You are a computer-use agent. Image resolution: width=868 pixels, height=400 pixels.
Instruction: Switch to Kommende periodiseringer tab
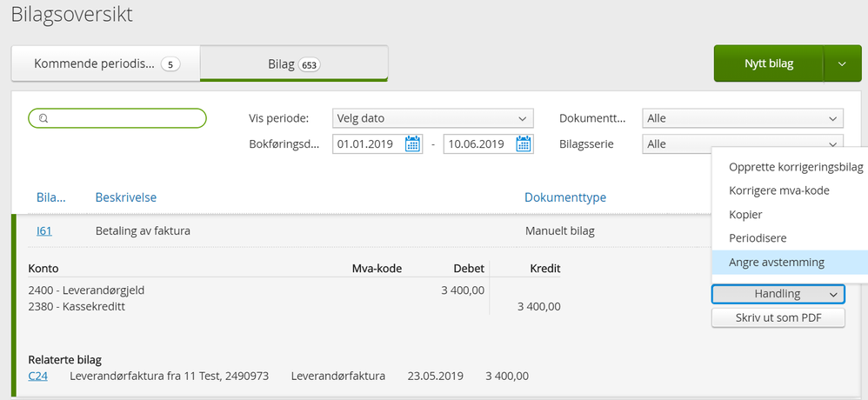click(106, 63)
